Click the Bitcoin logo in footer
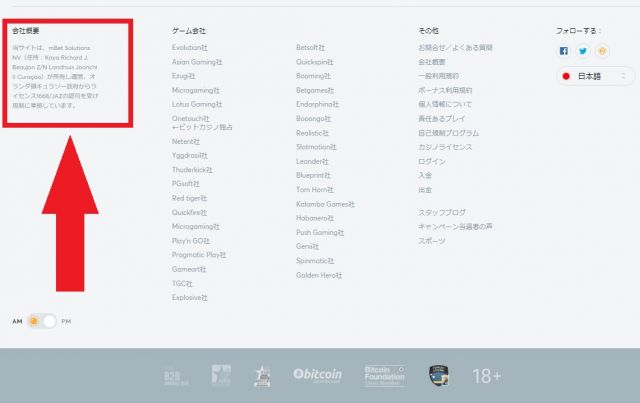The image size is (640, 403). pos(317,375)
